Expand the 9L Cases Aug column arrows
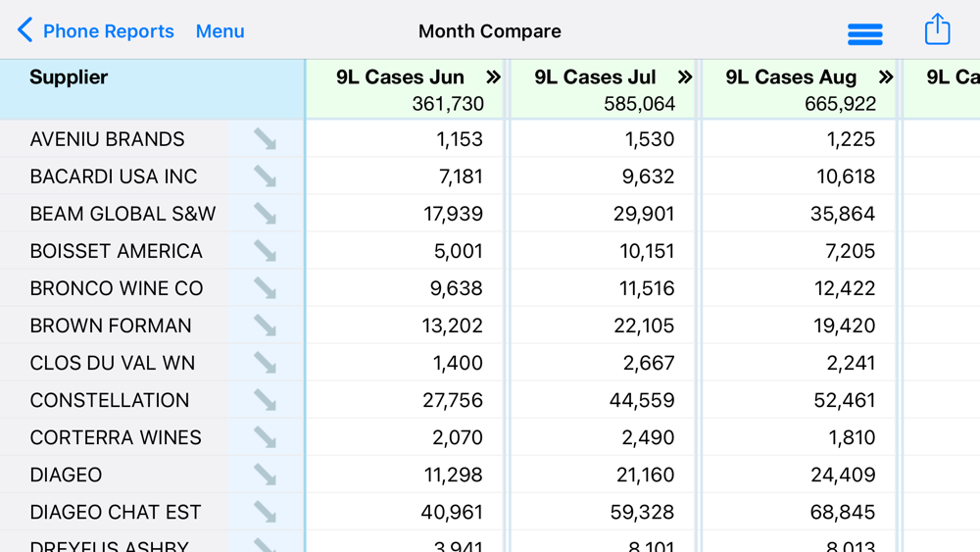The image size is (980, 552). 886,76
